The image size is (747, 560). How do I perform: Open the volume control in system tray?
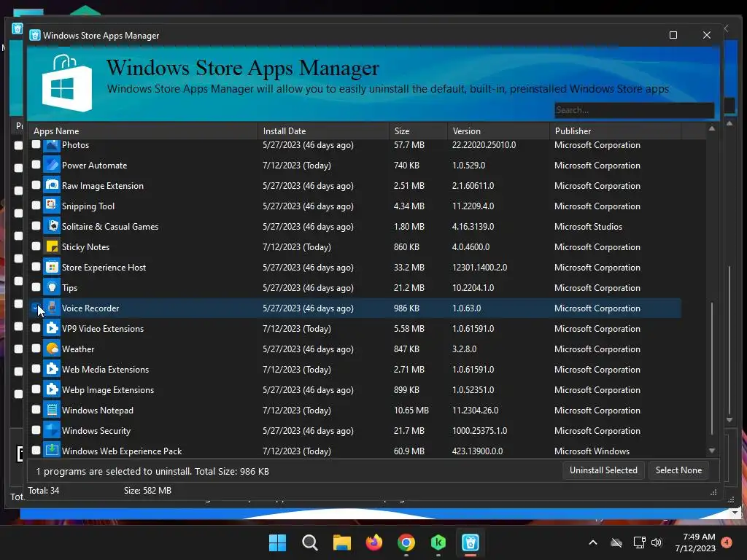(657, 542)
